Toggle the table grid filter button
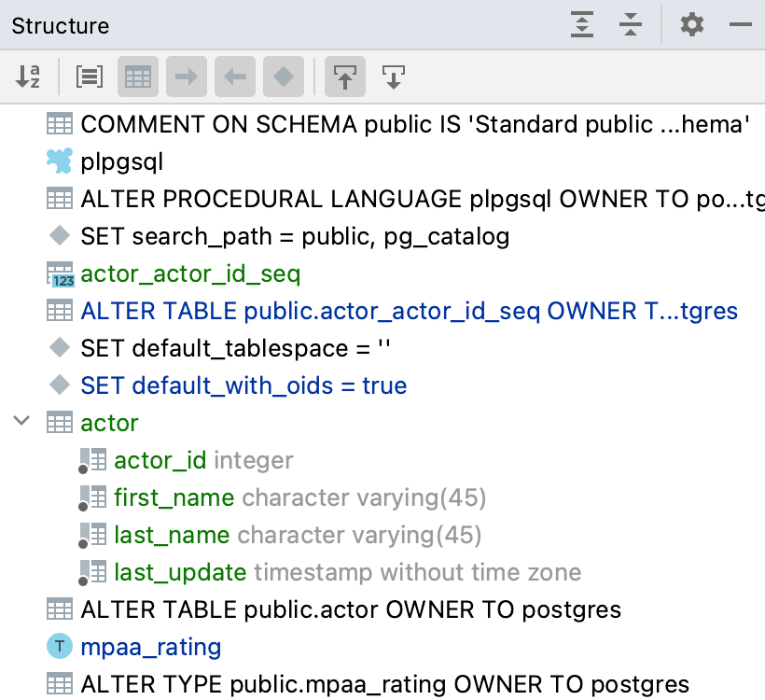 coord(138,77)
